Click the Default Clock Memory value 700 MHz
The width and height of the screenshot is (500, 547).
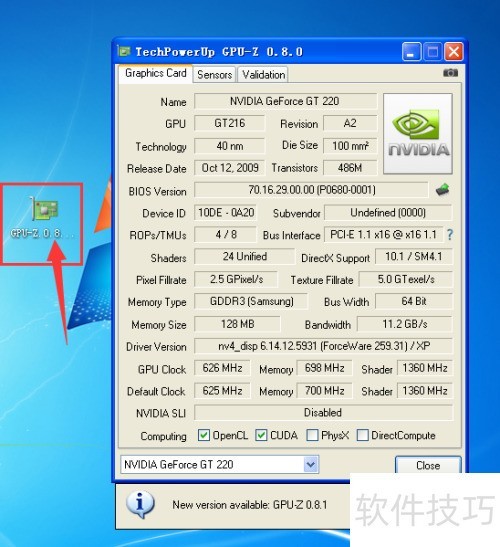pyautogui.click(x=324, y=391)
